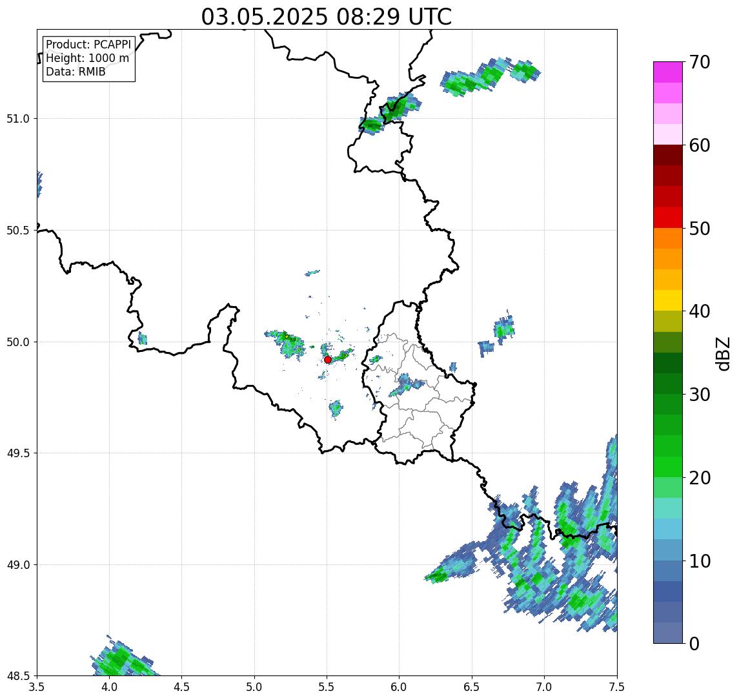Click the 20 tick label on colorbar
Viewport: 739px width, 700px height.
tap(700, 478)
